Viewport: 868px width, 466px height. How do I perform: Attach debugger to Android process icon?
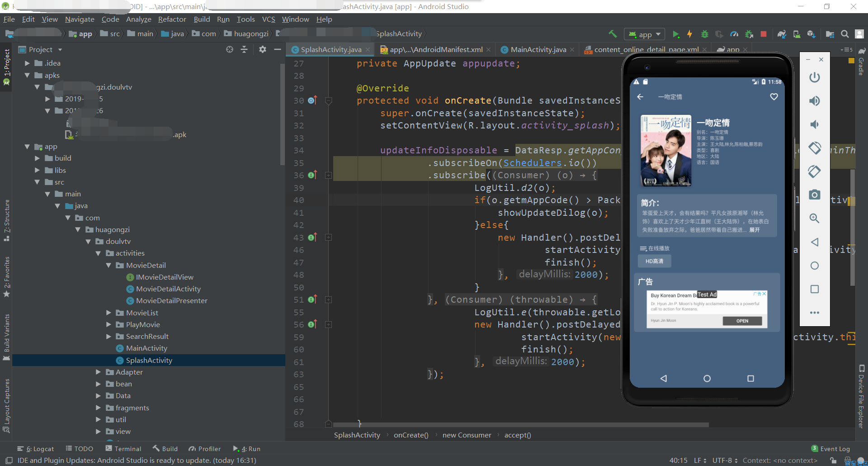[749, 34]
